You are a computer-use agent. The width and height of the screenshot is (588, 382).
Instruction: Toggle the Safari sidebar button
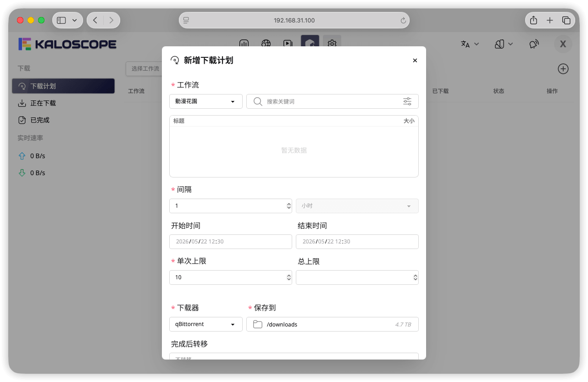tap(61, 20)
